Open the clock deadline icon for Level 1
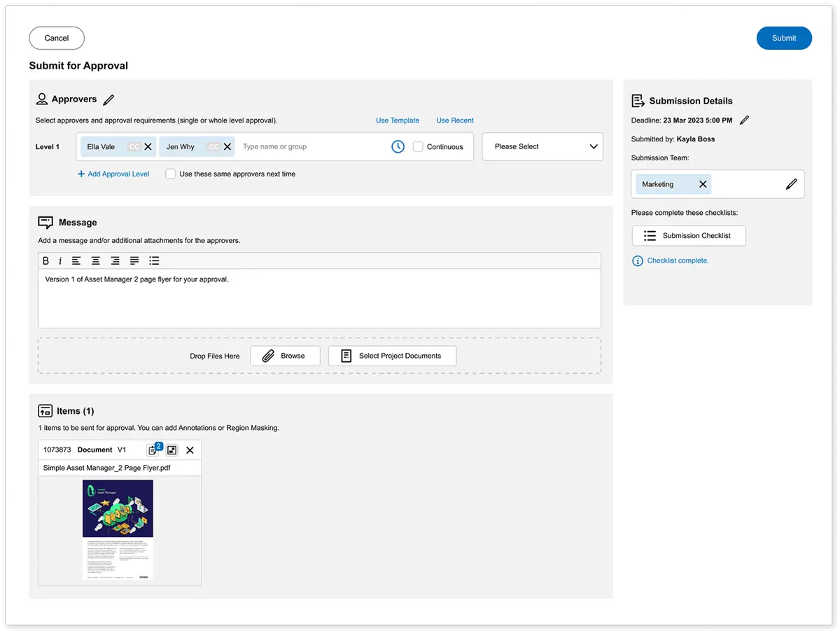840x633 pixels. [398, 147]
